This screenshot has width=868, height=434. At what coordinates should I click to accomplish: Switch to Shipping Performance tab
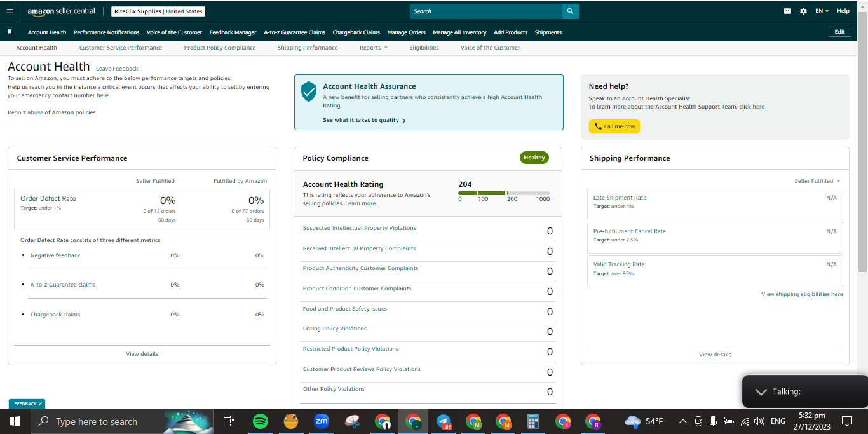click(308, 48)
